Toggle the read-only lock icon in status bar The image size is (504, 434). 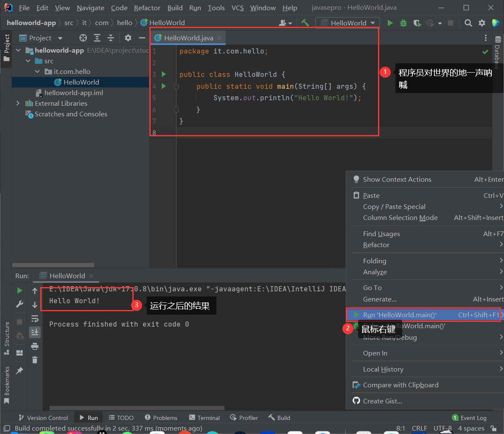(x=493, y=428)
